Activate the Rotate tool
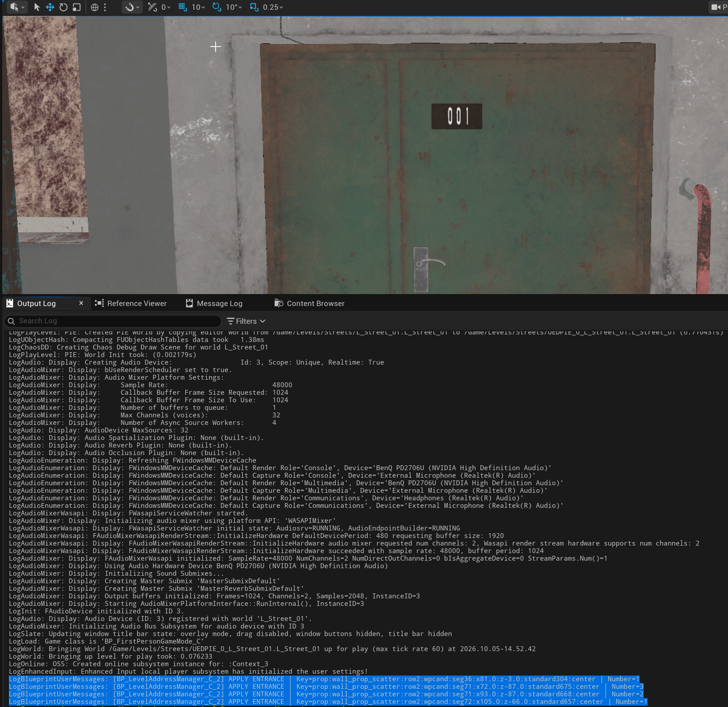 click(63, 7)
